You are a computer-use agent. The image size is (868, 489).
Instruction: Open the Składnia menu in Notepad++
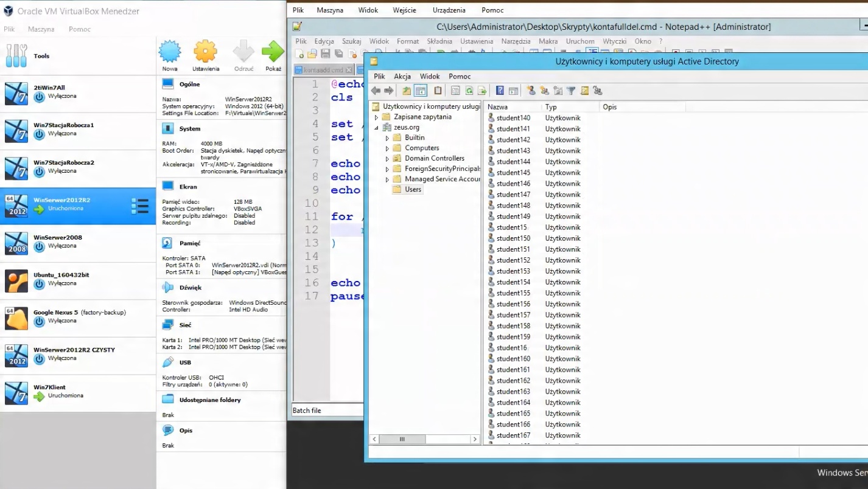[x=439, y=41]
